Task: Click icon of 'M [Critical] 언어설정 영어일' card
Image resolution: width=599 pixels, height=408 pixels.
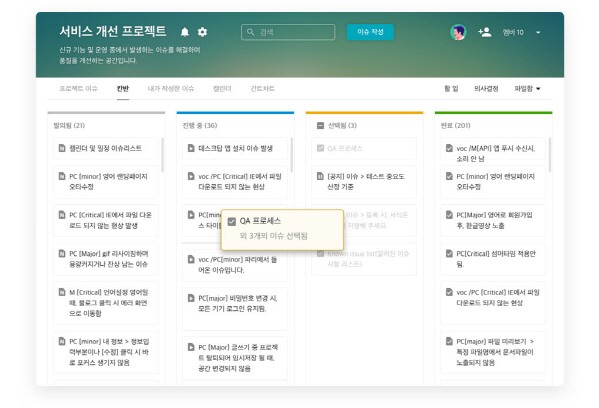Action: coord(62,292)
